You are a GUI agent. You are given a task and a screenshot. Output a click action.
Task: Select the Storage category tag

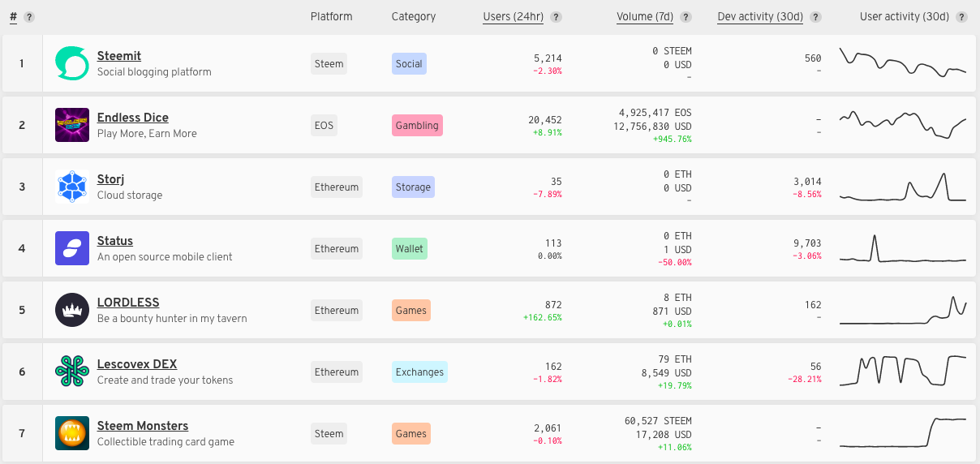(413, 187)
